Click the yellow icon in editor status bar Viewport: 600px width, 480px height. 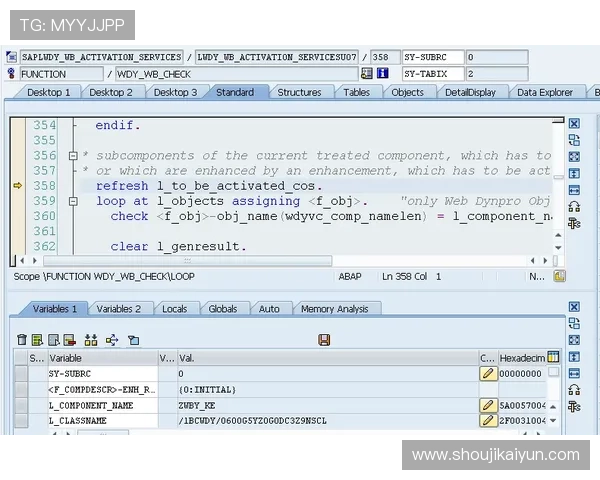[559, 276]
